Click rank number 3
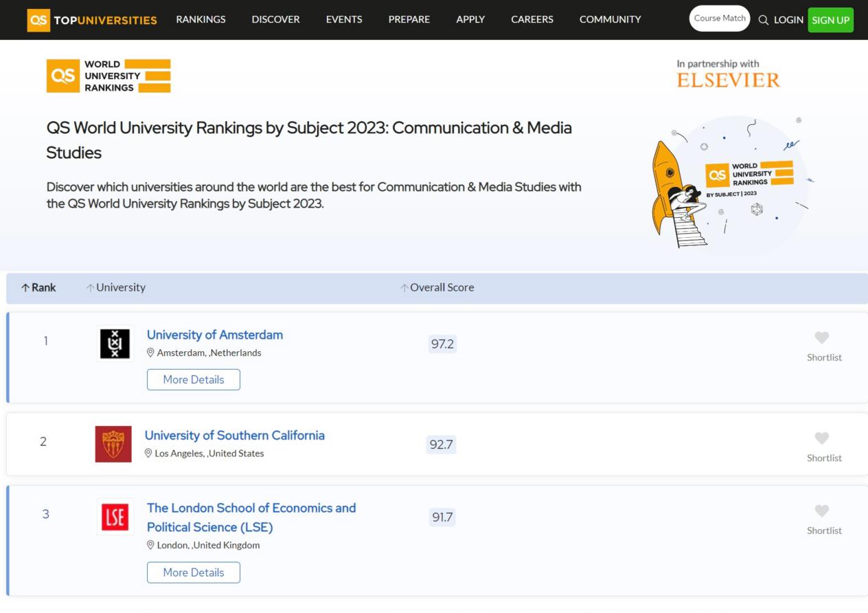Image resolution: width=868 pixels, height=613 pixels. pos(46,514)
